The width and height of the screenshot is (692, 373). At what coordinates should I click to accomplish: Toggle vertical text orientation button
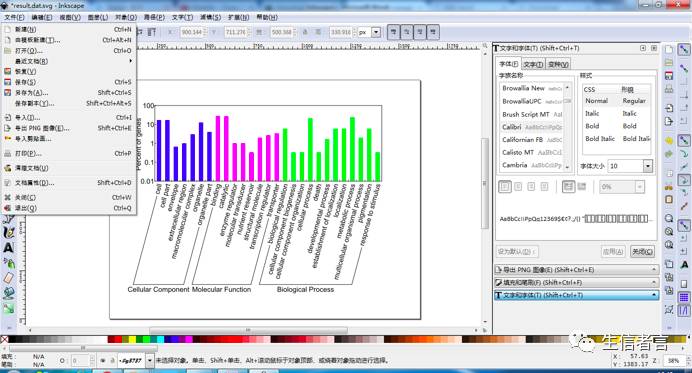[x=582, y=187]
